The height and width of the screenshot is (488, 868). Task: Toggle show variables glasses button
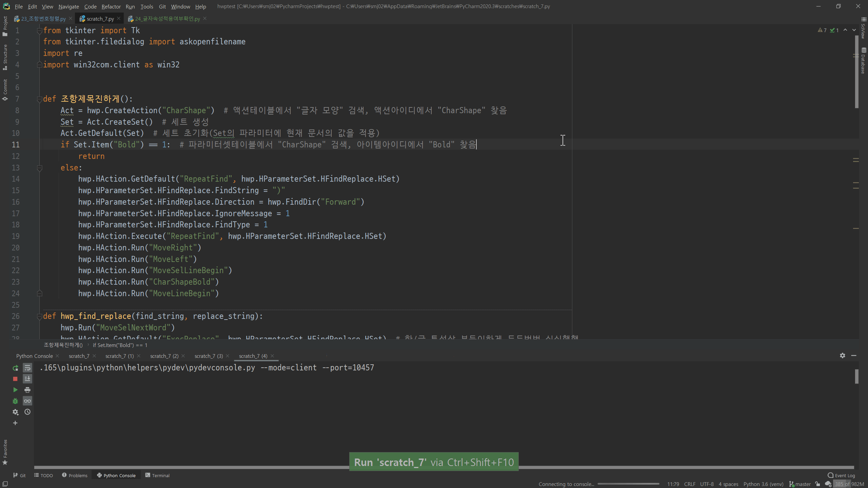27,401
